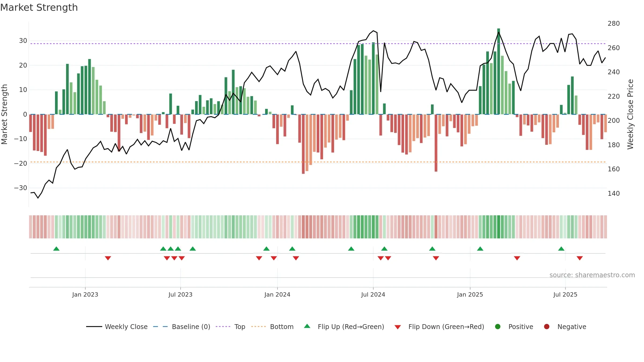Click the tallest green bar in early 2025
Screen dimensions: 644x362
coord(499,71)
